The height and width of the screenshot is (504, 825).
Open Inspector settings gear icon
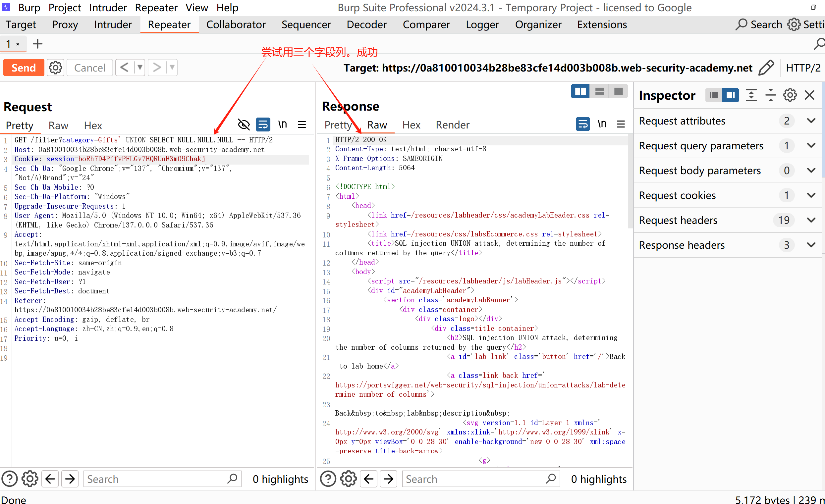(x=790, y=95)
